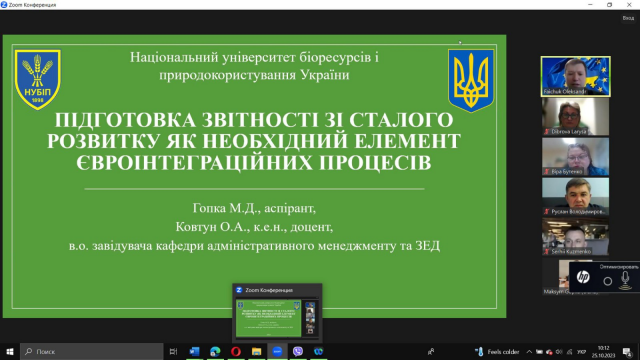Toggle the volume icon in system tray

coord(559,352)
